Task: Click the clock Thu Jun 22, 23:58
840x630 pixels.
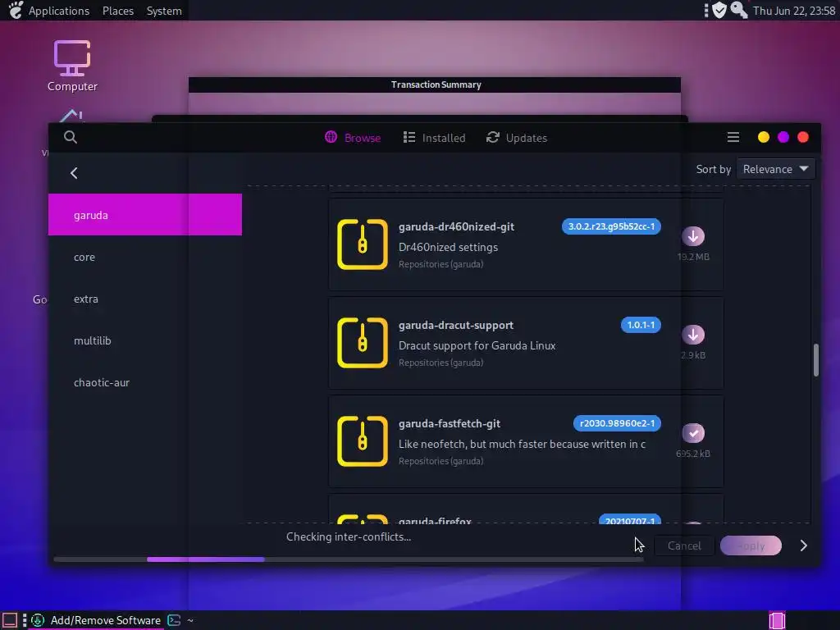Action: 793,11
